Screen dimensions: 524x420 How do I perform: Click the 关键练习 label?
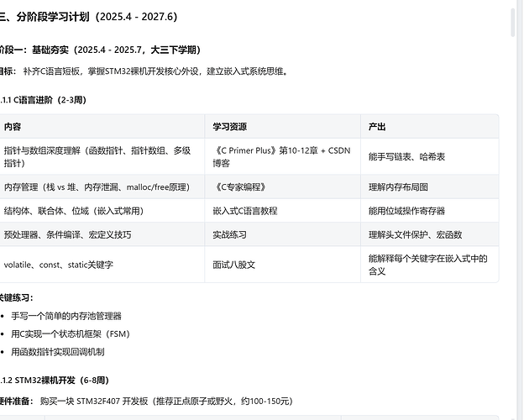17,298
